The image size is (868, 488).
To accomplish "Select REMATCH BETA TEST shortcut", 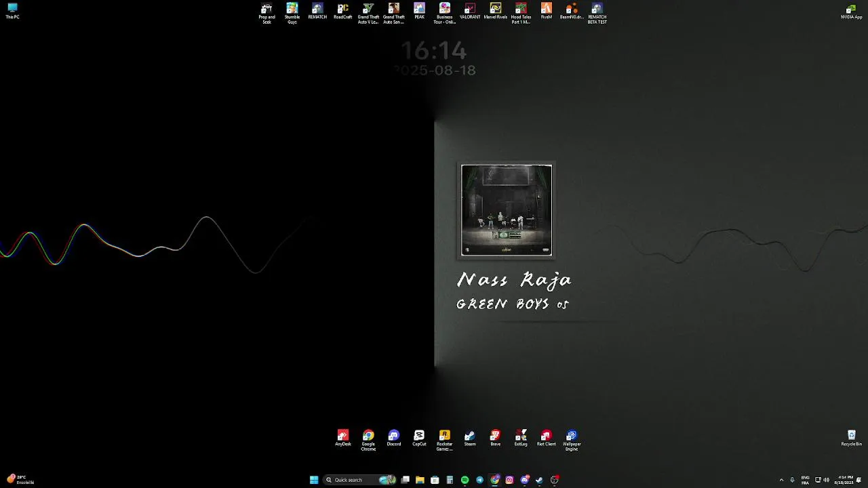I will (597, 13).
